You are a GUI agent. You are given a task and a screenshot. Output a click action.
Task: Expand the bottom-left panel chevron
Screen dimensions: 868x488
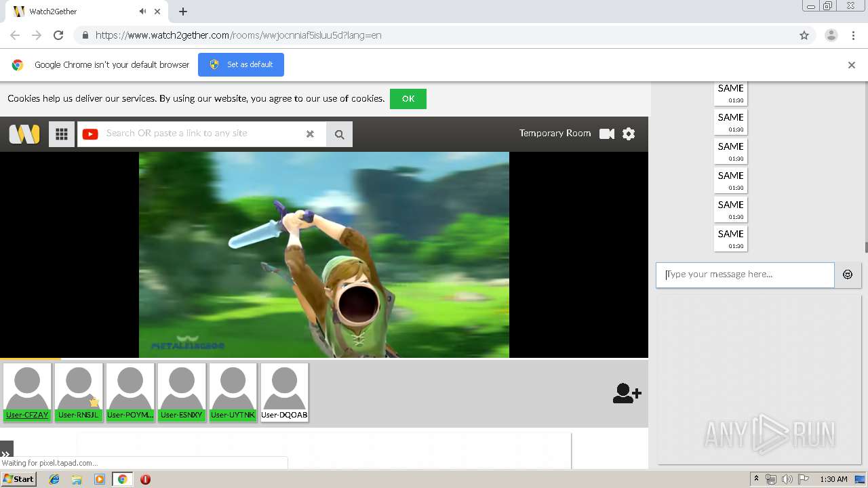6,454
